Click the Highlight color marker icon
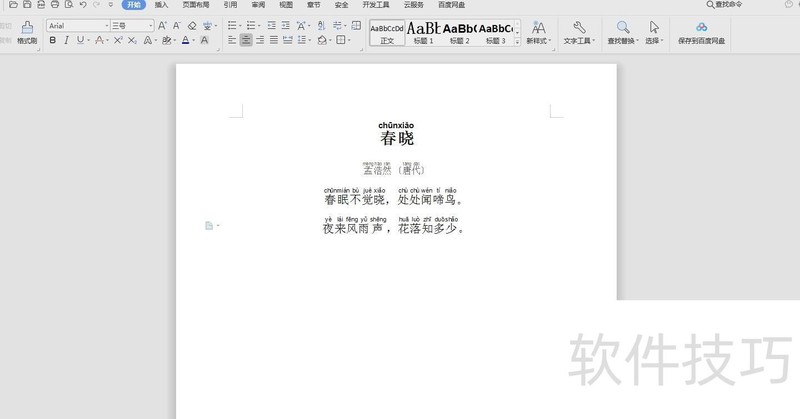 tap(166, 40)
